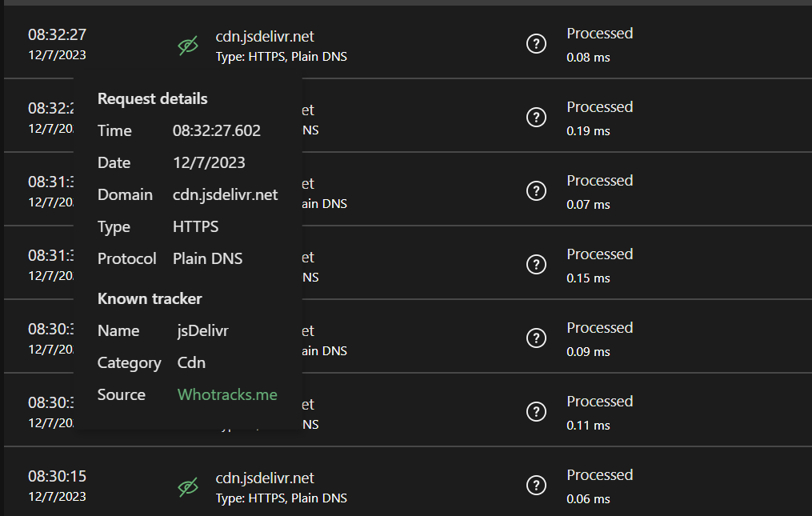Click the question-mark icon on the top Processed row
The width and height of the screenshot is (812, 516).
(x=536, y=44)
